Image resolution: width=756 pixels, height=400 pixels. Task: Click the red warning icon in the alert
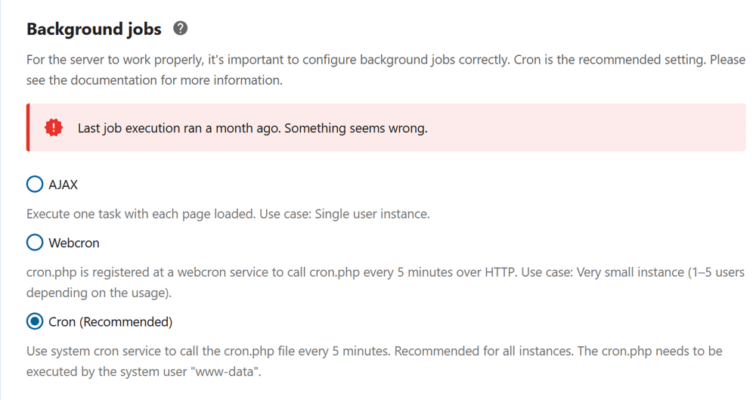pyautogui.click(x=54, y=128)
